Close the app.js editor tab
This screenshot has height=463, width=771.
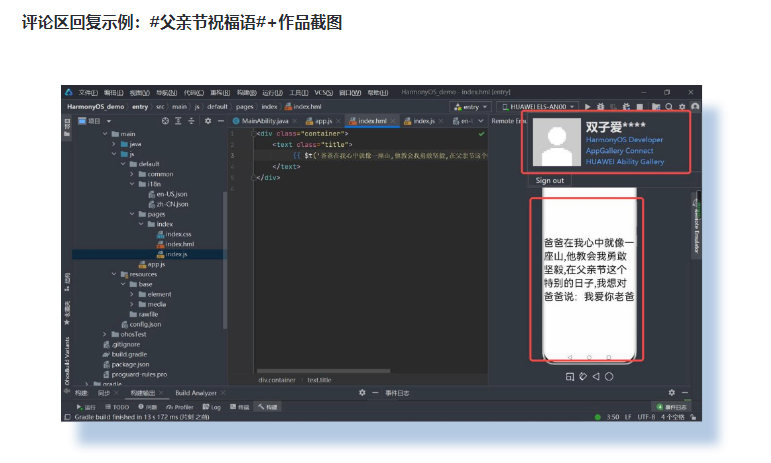(x=338, y=121)
